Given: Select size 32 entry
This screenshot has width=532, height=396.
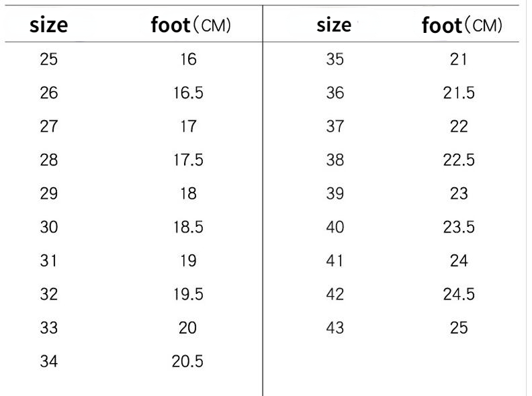Looking at the screenshot, I should (48, 294).
